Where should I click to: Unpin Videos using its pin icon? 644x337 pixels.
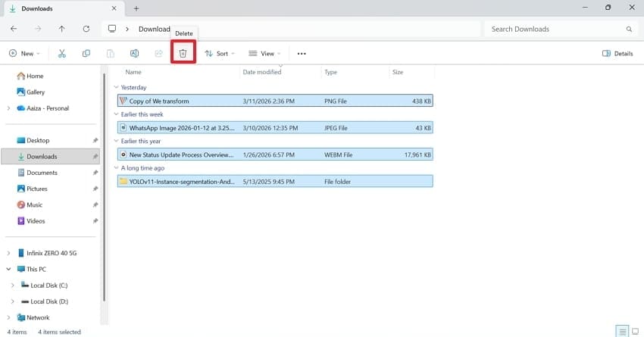95,221
